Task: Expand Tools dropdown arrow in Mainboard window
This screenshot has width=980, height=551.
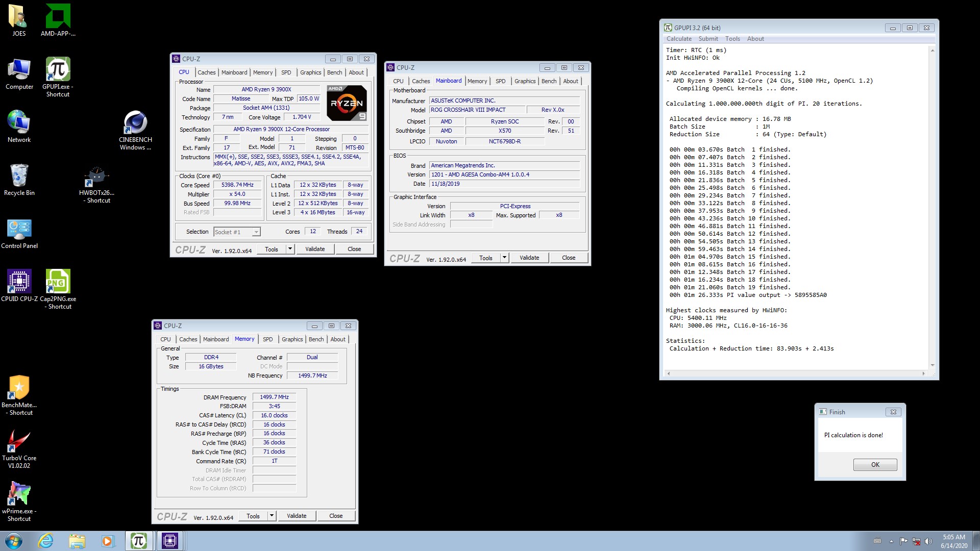Action: tap(504, 258)
